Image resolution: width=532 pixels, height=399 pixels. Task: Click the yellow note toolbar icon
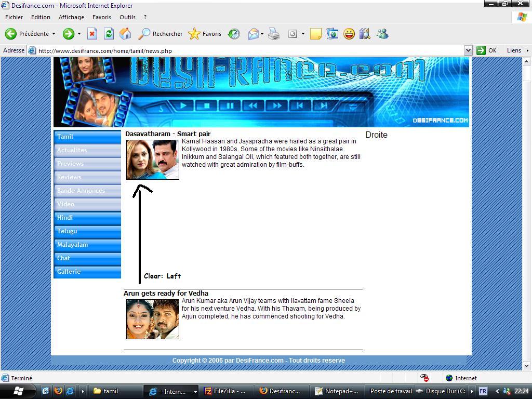coord(315,34)
